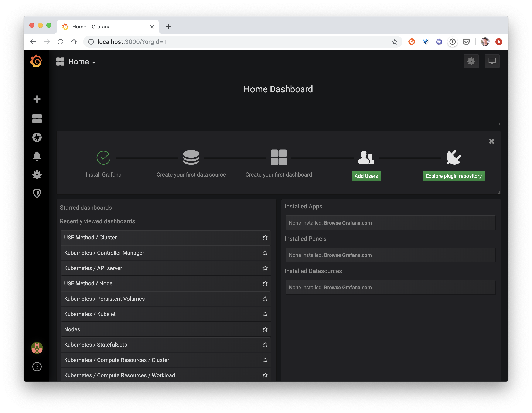Bookmark this page with star icon
This screenshot has width=532, height=413.
click(395, 42)
